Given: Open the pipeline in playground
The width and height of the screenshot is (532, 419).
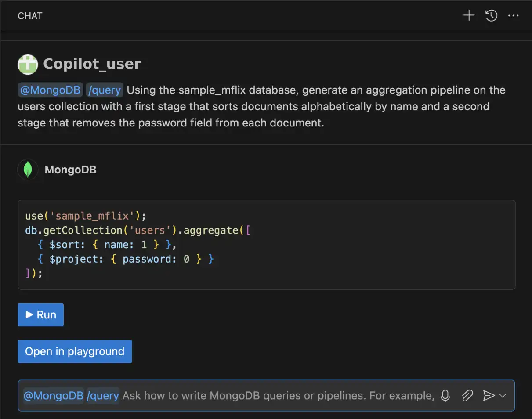Looking at the screenshot, I should (x=74, y=351).
